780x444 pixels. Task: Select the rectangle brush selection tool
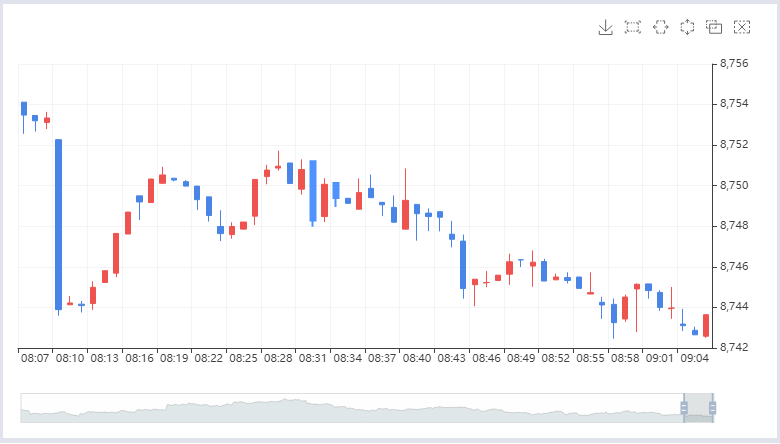(x=633, y=27)
